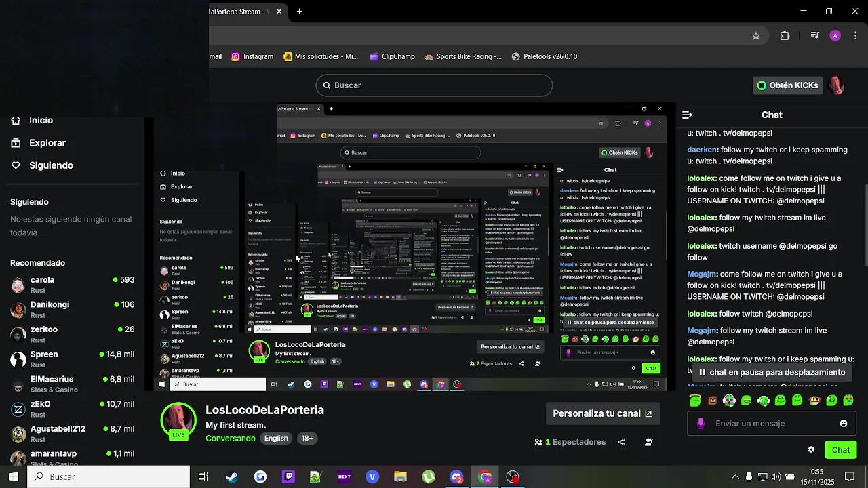Click the LosLocoDeLaPorteria channel name

[x=264, y=410]
